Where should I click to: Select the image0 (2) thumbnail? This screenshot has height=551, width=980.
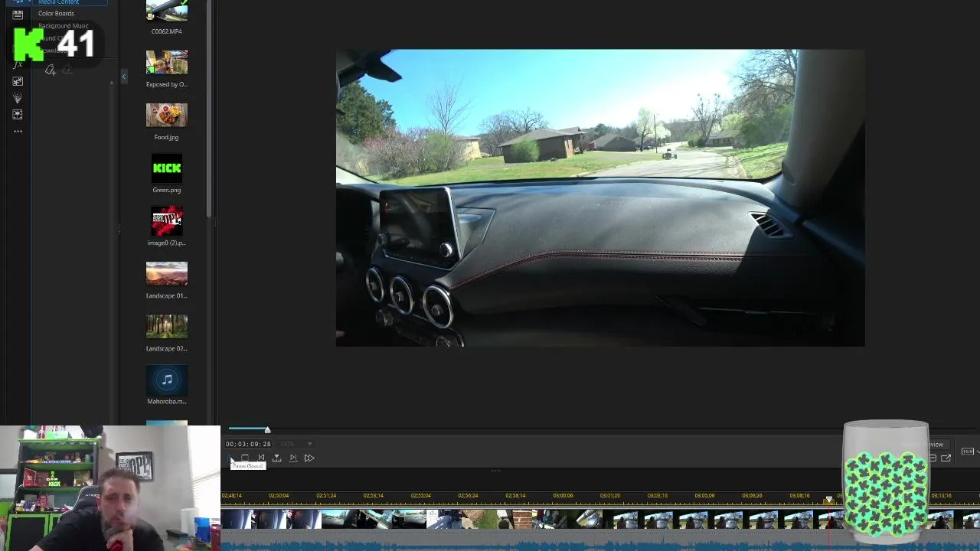point(167,220)
